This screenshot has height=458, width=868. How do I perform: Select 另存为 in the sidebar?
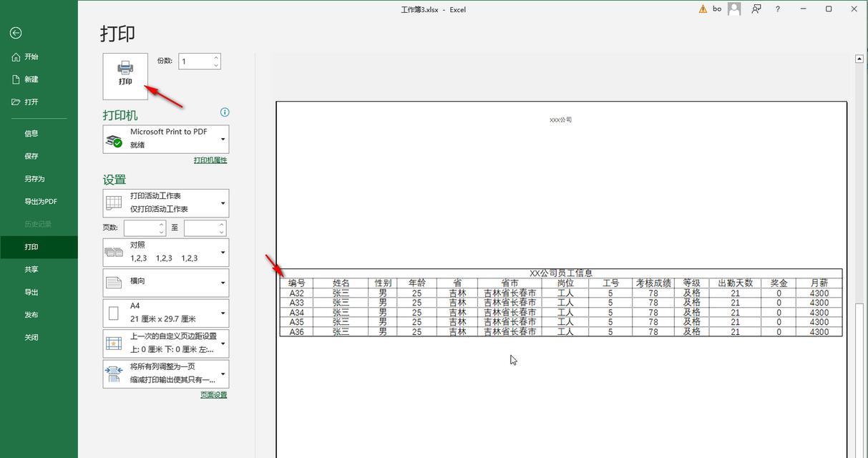tap(39, 179)
